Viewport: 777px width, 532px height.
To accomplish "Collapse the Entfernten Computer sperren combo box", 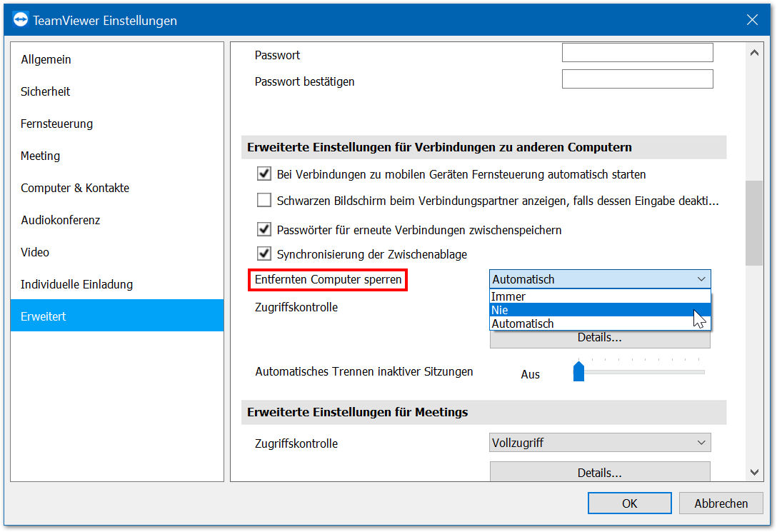I will click(x=600, y=279).
